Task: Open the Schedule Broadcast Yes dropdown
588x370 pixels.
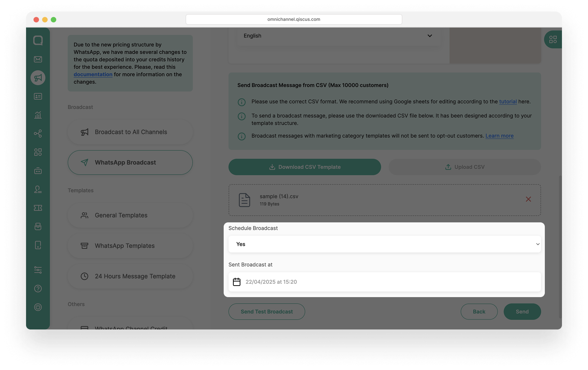Action: [x=385, y=244]
